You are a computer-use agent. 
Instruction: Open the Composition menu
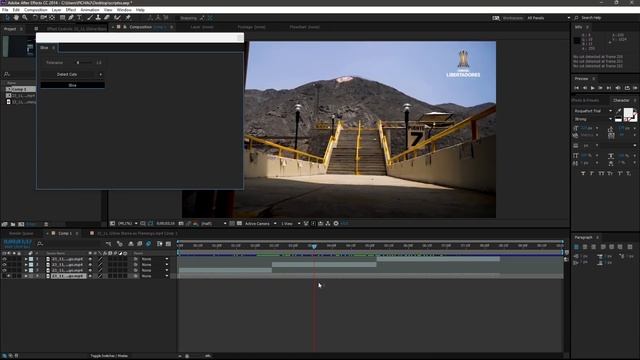coord(36,10)
